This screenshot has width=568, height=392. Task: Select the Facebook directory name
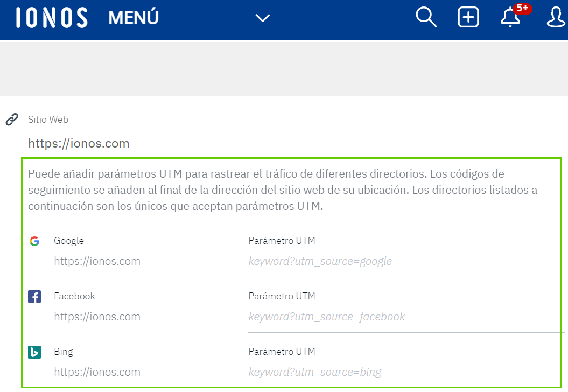pos(74,296)
